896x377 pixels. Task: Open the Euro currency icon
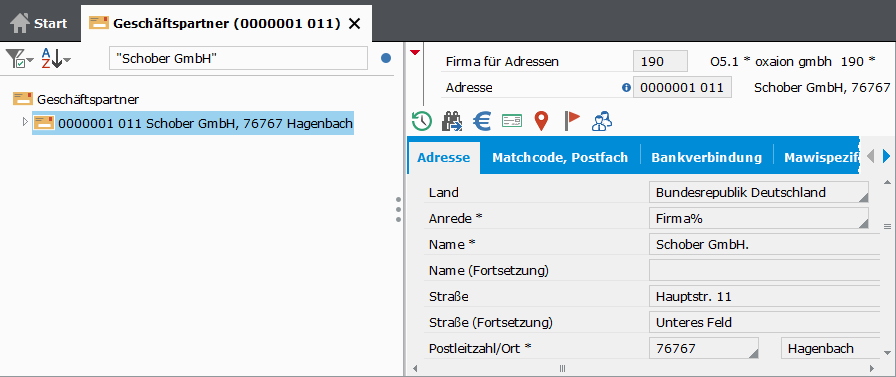point(483,121)
